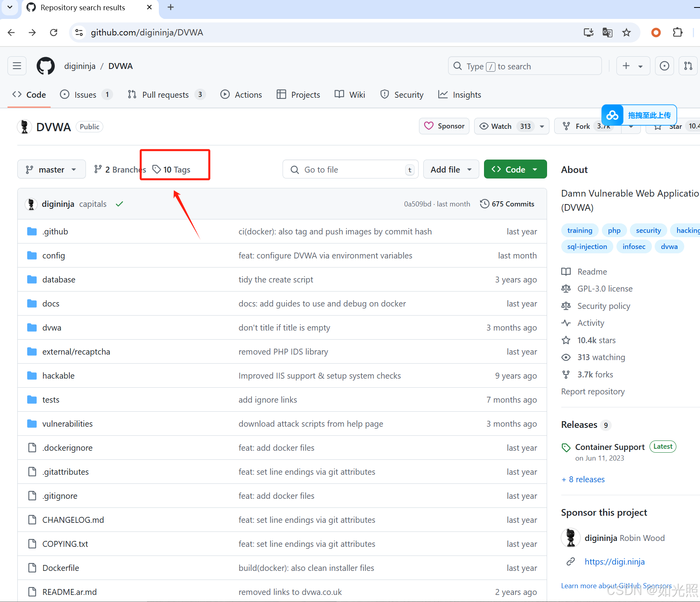
Task: Click the php topic tag
Action: [x=614, y=230]
